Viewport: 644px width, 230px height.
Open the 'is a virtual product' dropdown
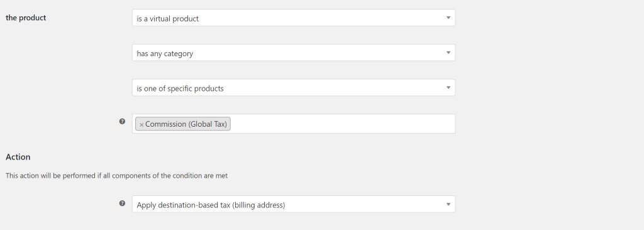pyautogui.click(x=294, y=18)
